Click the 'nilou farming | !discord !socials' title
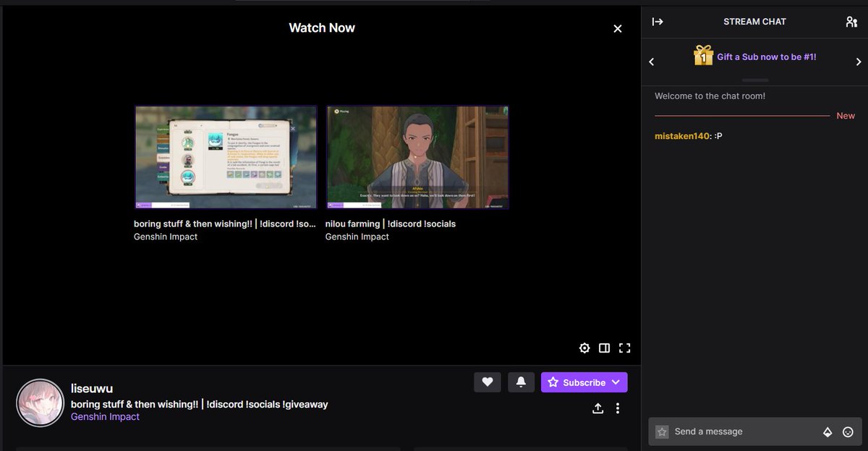Screen dimensions: 868x451 [x=391, y=224]
